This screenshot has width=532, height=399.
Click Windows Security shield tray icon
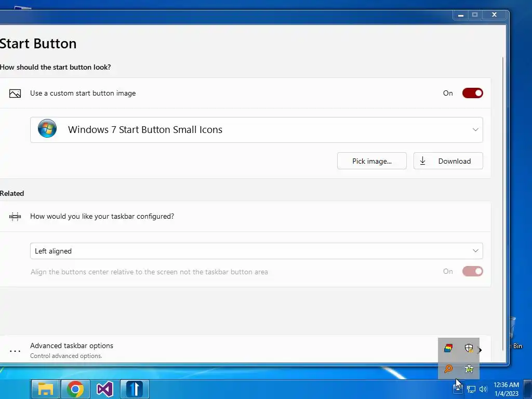click(x=469, y=348)
